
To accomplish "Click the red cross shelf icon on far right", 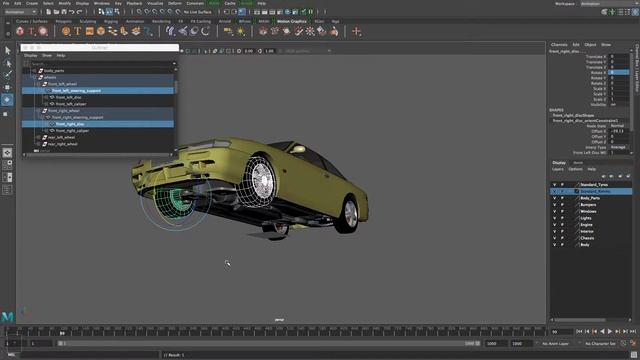I will pyautogui.click(x=356, y=31).
